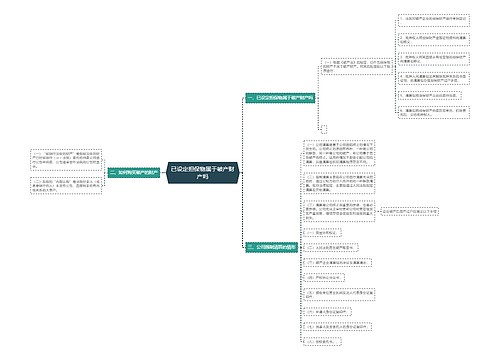Select the (二) paragraph node under branch 三
The image size is (500, 360).
pyautogui.click(x=339, y=183)
